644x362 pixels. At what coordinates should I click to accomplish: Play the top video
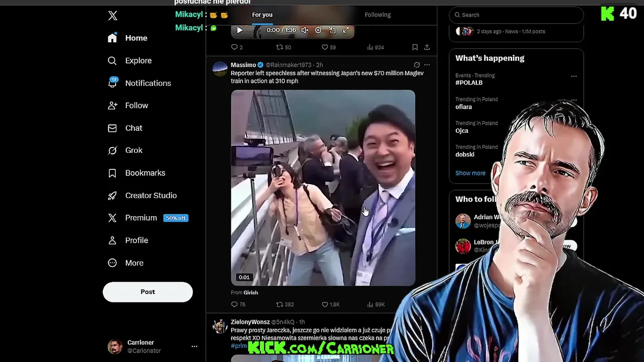(240, 30)
